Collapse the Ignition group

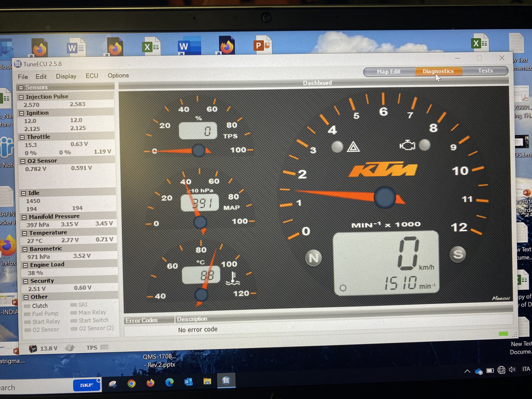tap(22, 113)
